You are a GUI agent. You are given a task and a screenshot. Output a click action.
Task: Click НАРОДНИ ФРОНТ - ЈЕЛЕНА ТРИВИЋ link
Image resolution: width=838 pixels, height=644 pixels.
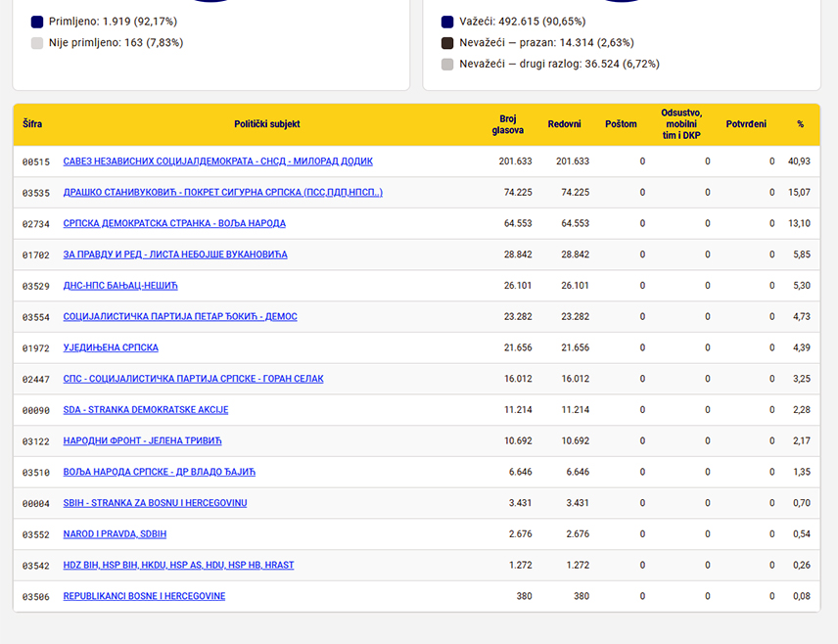[x=142, y=440]
